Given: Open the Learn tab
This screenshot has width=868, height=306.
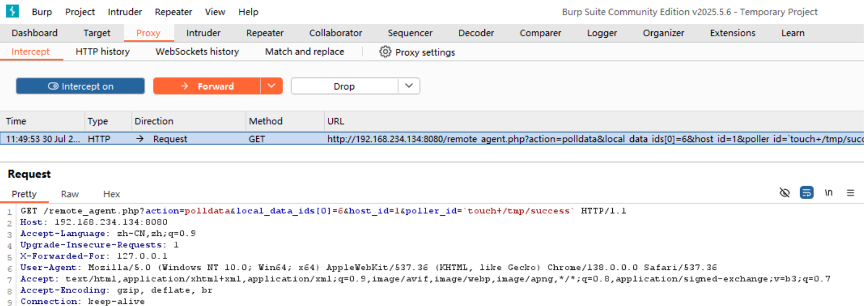Looking at the screenshot, I should click(x=792, y=33).
